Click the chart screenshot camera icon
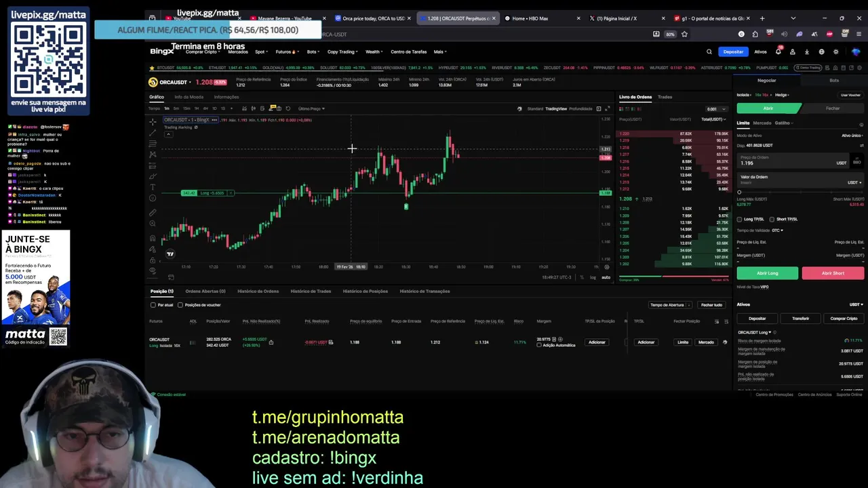The width and height of the screenshot is (868, 488). [x=279, y=108]
